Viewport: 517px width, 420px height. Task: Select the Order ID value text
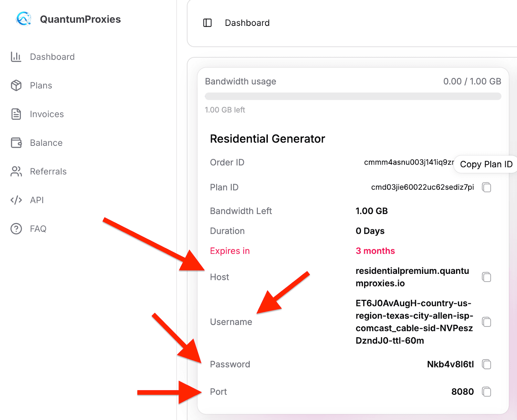pyautogui.click(x=408, y=162)
